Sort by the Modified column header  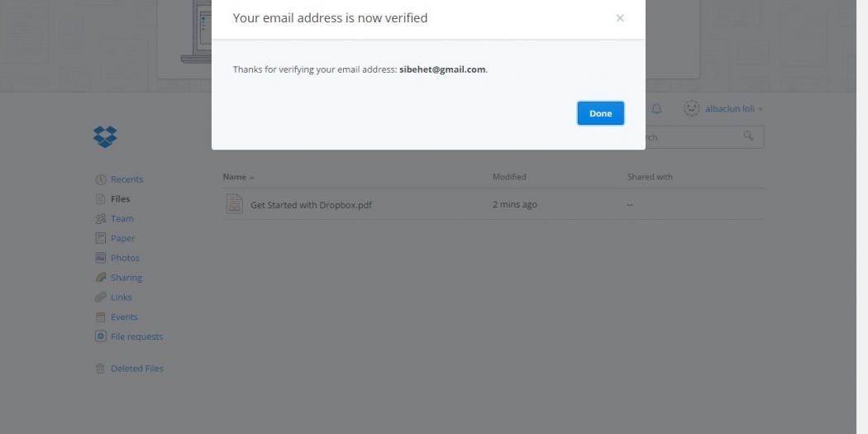click(x=509, y=177)
